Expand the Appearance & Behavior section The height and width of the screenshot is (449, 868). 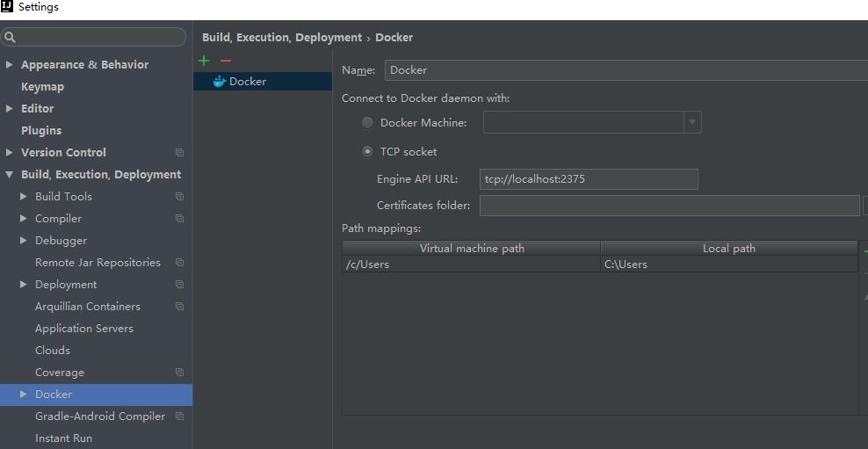pos(9,65)
